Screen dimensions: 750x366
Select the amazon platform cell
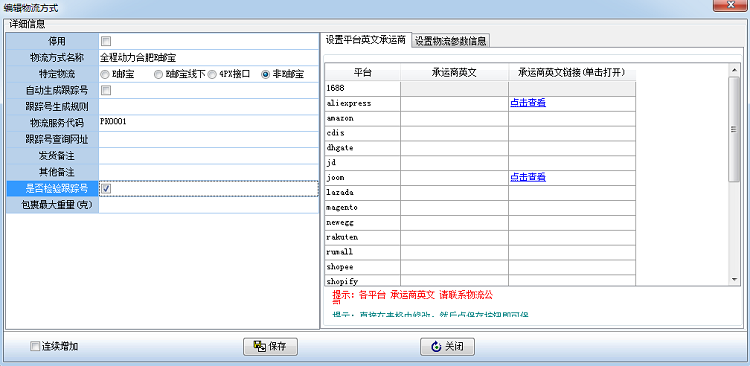[x=363, y=118]
